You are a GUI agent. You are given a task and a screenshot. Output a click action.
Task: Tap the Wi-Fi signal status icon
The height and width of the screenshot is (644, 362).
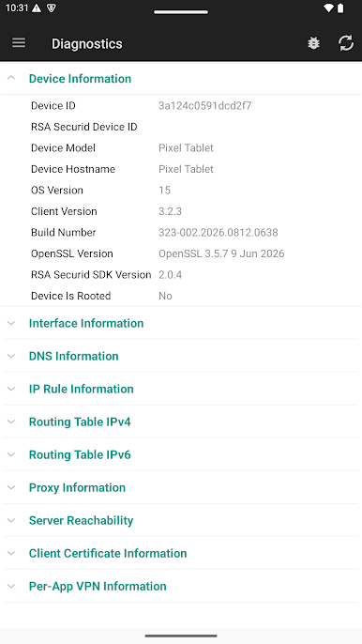tap(328, 8)
